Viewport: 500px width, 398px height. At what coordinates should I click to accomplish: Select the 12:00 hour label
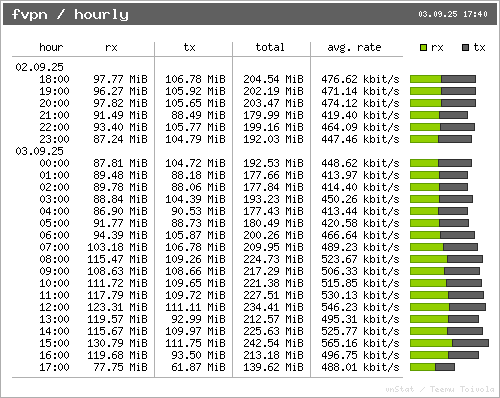[54, 307]
